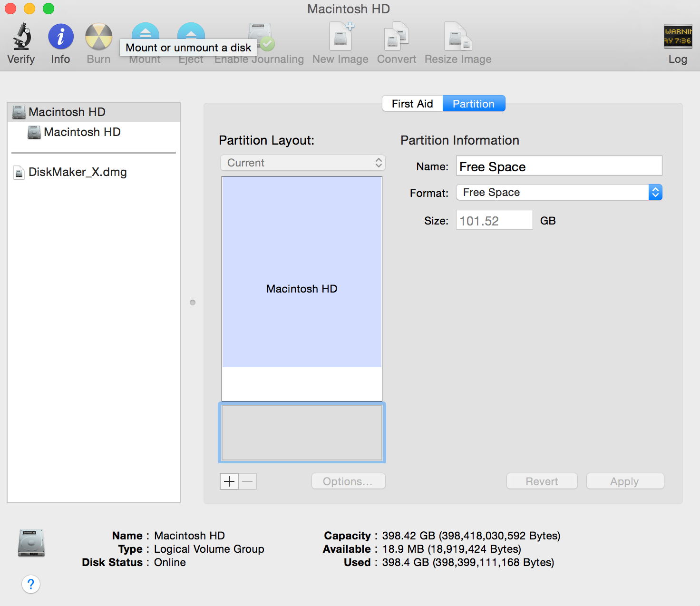Select the indented Macintosh HD volume in sidebar
Screen dimensions: 700x606
point(94,132)
